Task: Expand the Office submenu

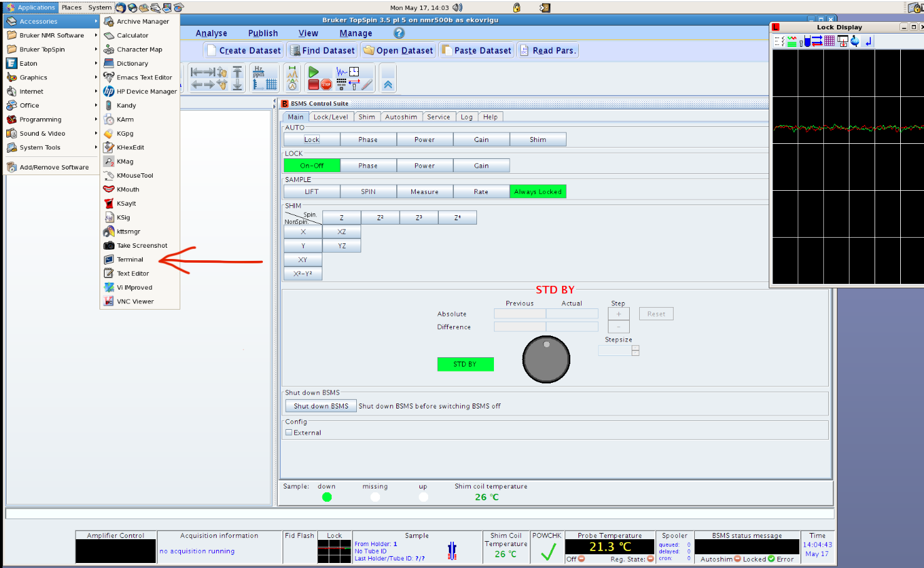Action: [x=52, y=106]
